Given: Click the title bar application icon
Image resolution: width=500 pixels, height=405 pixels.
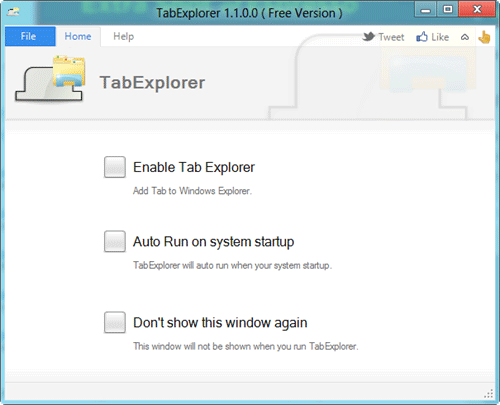Looking at the screenshot, I should [x=13, y=12].
